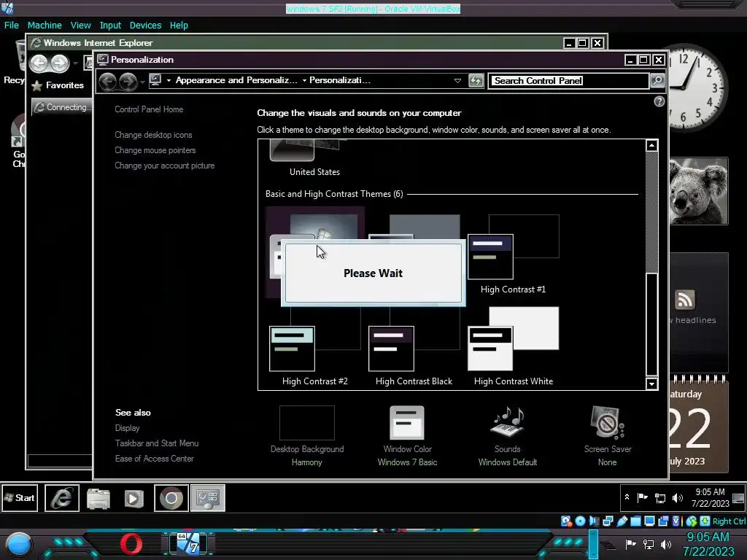Click the host volume tray icon
Screen dimensions: 747x560
pyautogui.click(x=666, y=545)
